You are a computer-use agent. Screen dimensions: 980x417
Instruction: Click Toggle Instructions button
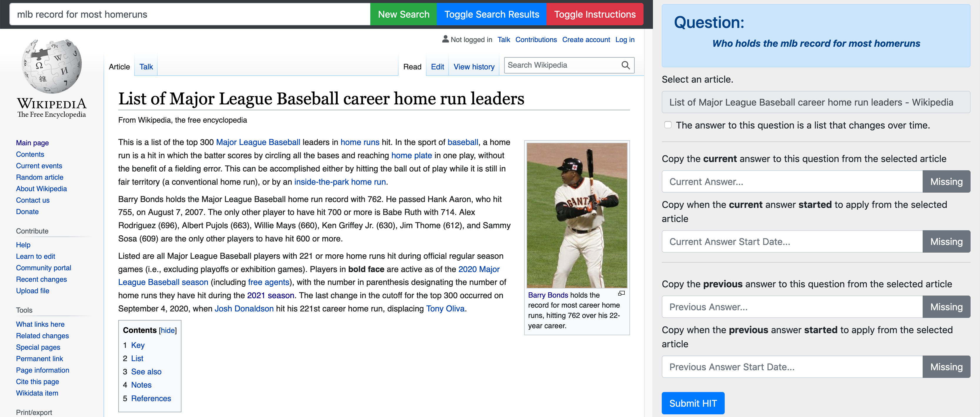595,14
